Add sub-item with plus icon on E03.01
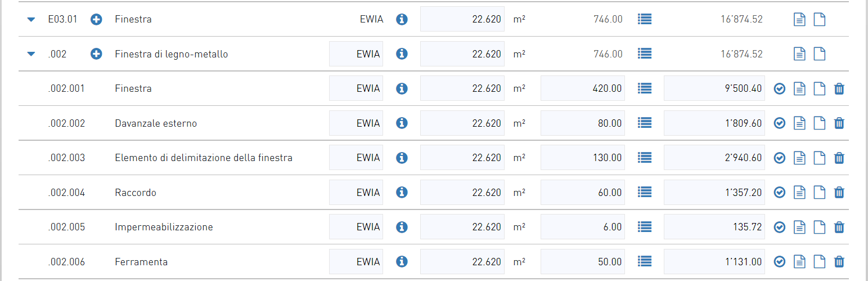 pyautogui.click(x=97, y=20)
